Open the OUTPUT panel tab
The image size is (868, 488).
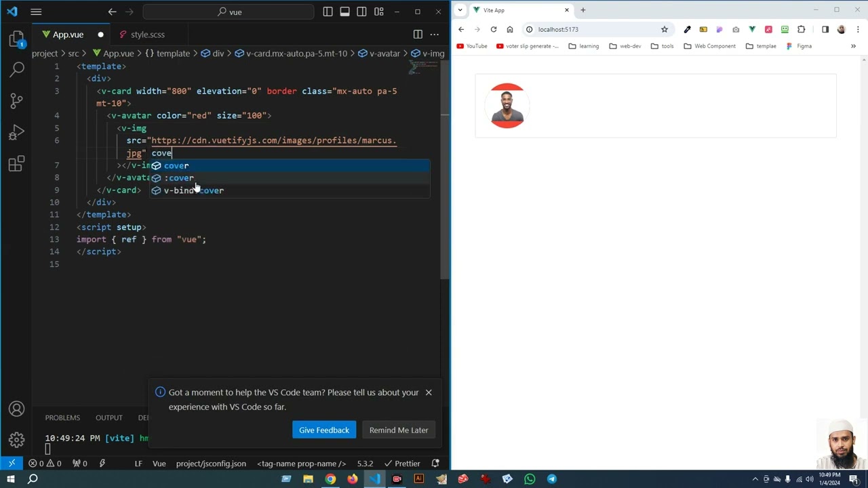click(109, 418)
